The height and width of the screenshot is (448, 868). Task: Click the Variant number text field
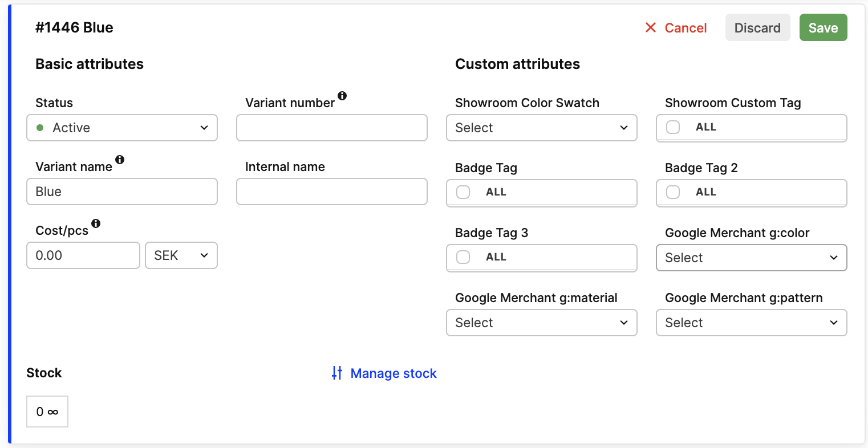[332, 128]
